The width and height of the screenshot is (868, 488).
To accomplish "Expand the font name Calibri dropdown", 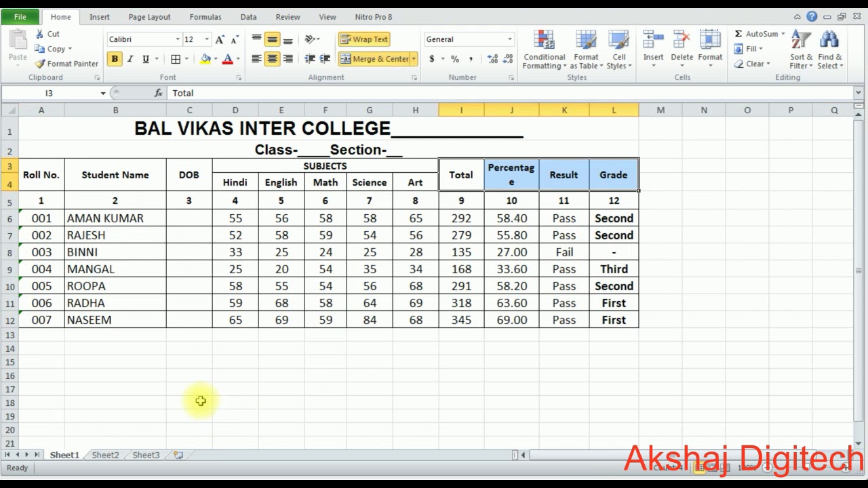I will pyautogui.click(x=178, y=39).
